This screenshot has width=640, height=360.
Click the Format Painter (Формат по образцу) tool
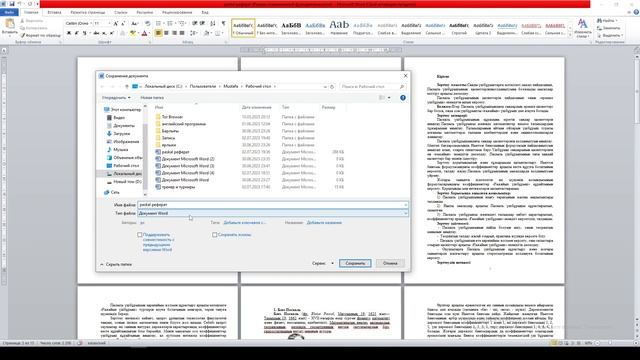[41, 36]
